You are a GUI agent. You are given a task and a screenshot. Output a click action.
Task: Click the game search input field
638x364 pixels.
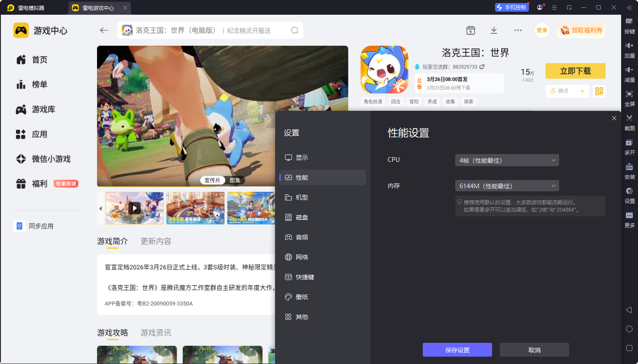pyautogui.click(x=208, y=30)
